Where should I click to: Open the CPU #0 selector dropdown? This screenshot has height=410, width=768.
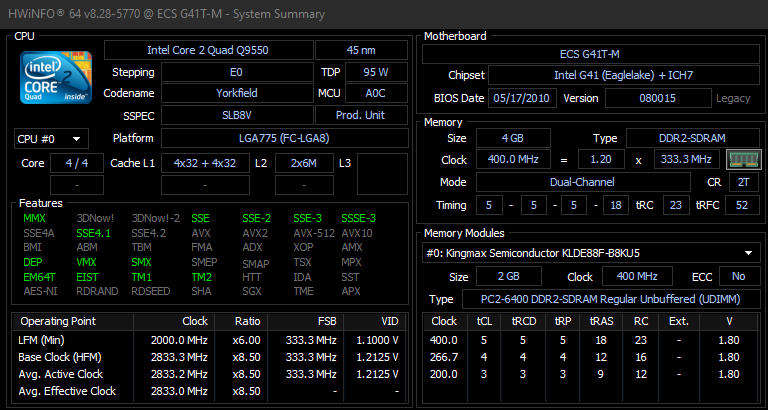point(51,139)
